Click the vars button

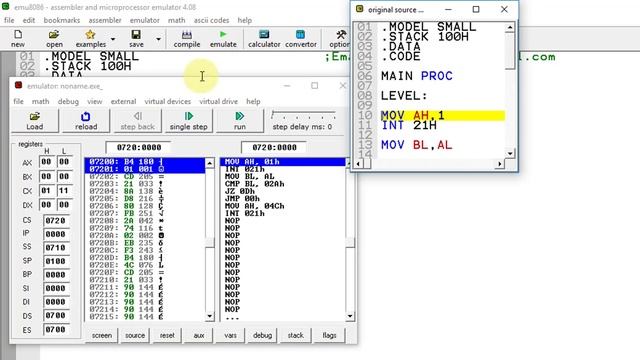[230, 335]
